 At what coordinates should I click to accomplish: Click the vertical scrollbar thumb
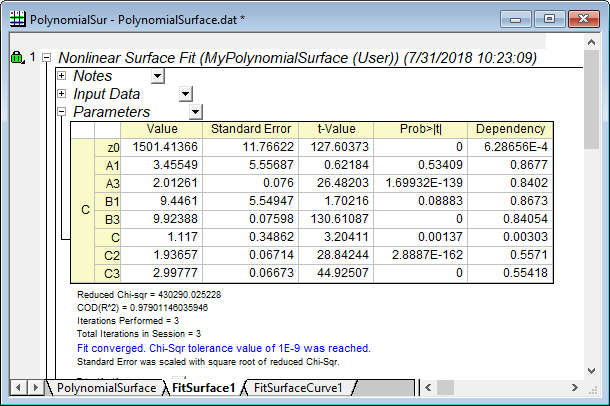click(x=591, y=99)
